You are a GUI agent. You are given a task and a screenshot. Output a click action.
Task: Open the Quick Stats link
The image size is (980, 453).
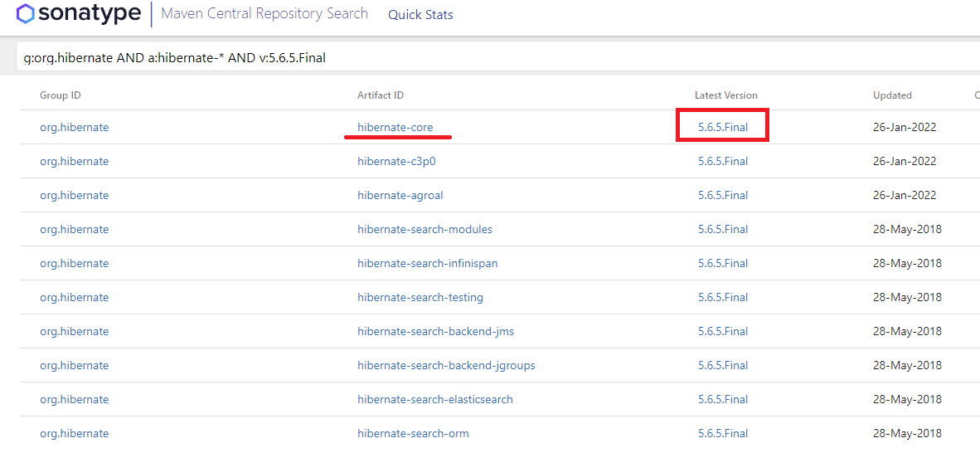click(420, 14)
